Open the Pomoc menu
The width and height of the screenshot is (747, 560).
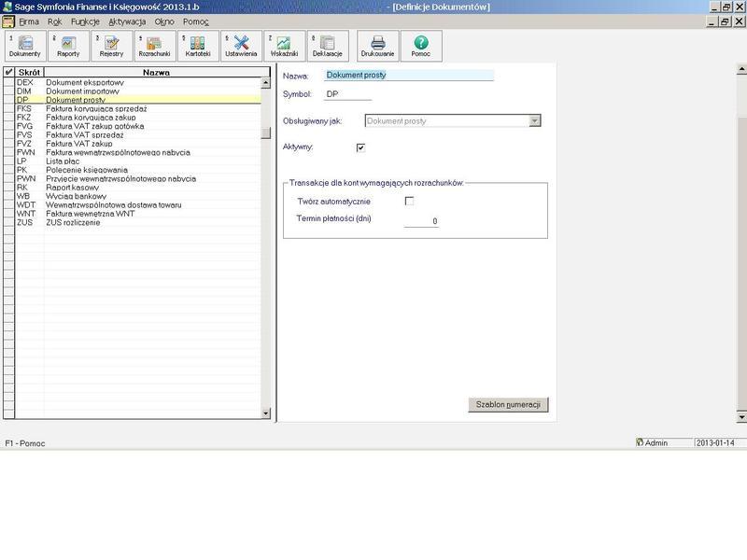[x=196, y=21]
